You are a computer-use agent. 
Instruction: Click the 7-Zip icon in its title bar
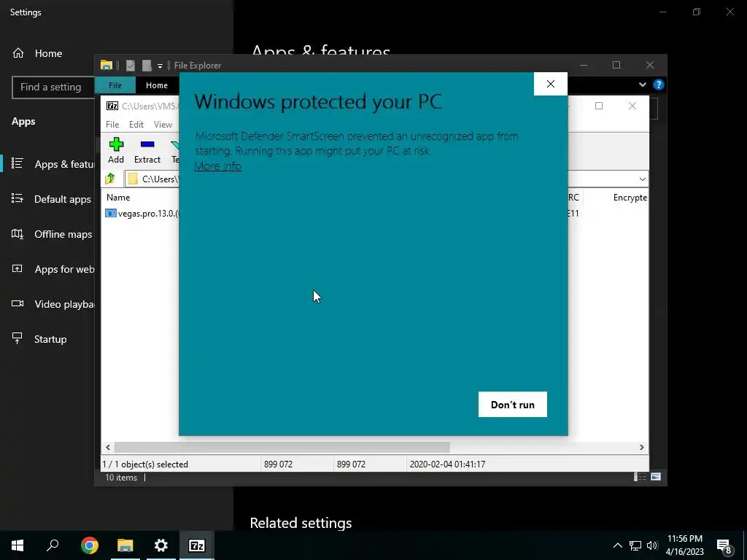[112, 106]
